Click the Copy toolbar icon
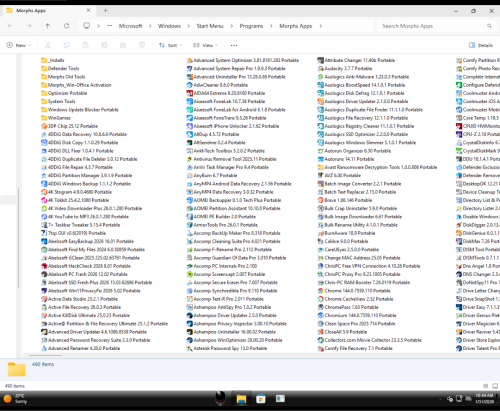The image size is (500, 411). click(x=67, y=45)
